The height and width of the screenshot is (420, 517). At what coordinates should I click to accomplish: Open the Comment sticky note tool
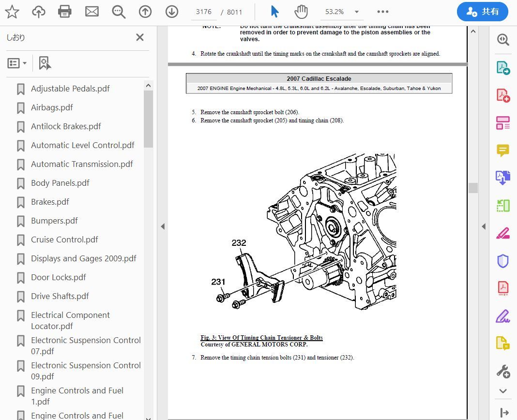click(x=503, y=150)
